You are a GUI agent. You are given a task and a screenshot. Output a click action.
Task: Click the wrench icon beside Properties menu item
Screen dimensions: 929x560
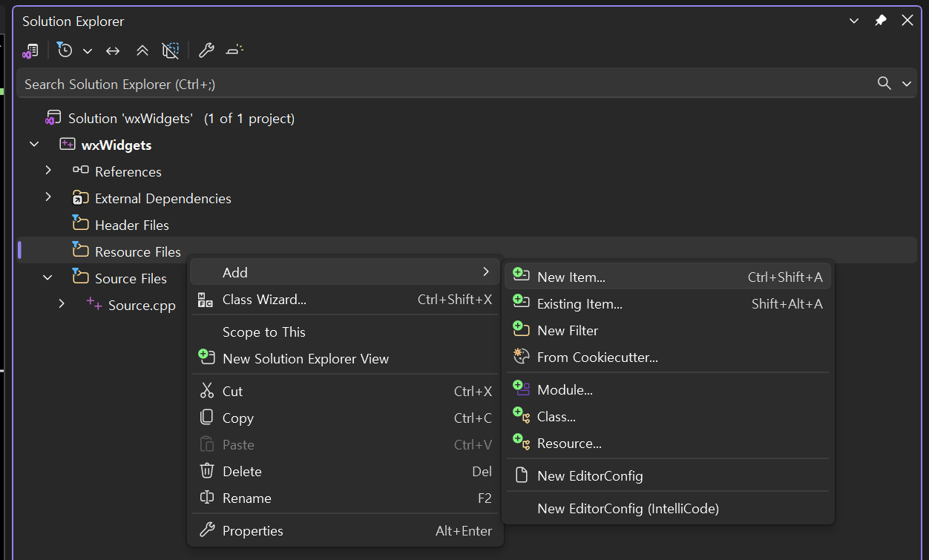tap(207, 530)
